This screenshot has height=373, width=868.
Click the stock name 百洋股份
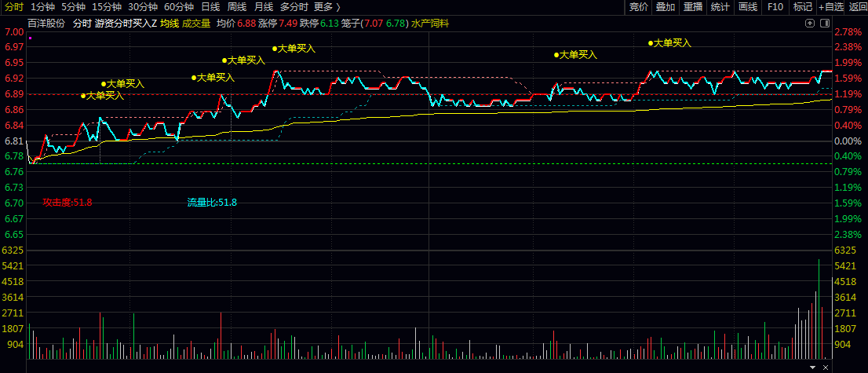(x=46, y=24)
